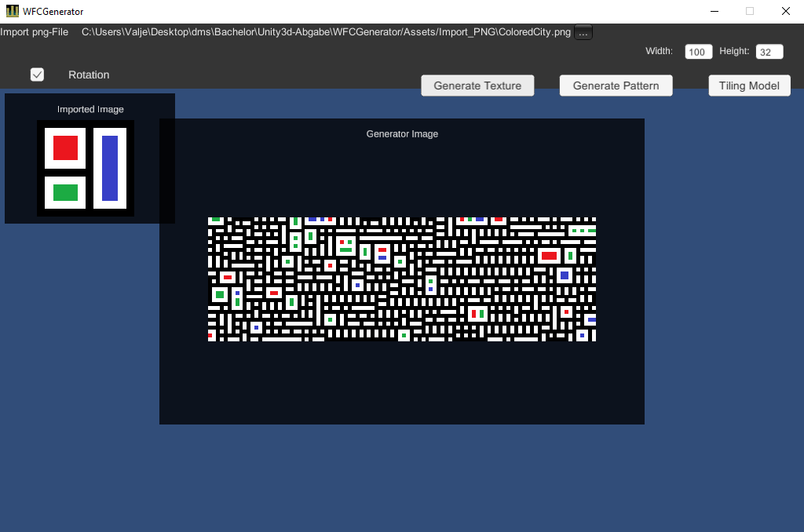Click the 'Generator Image' panel title

(402, 133)
